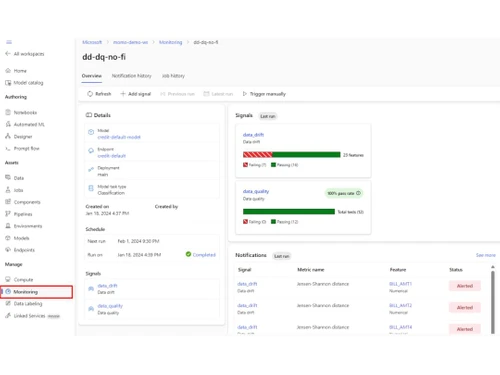
Task: Click Monitoring breadcrumb link
Action: 171,42
